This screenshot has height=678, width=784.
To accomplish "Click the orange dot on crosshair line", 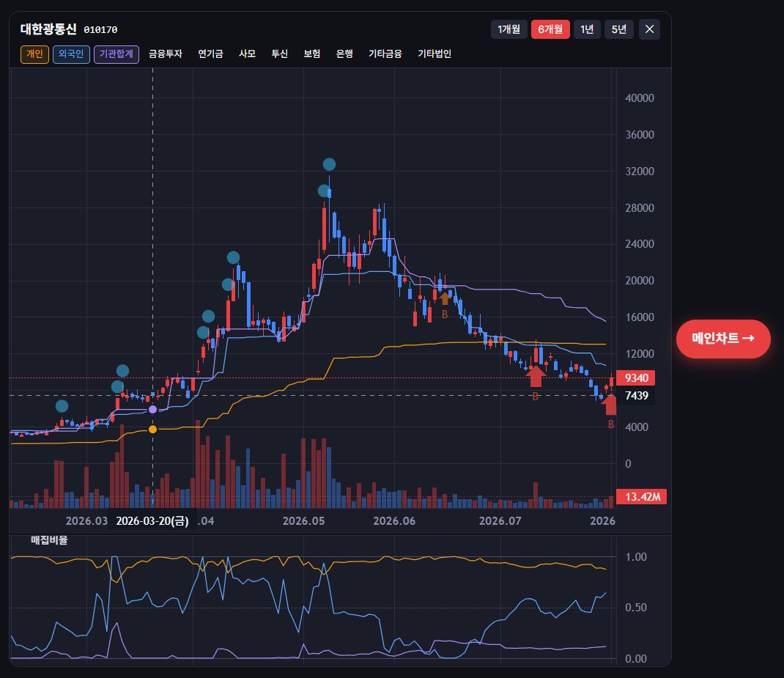I will click(x=152, y=430).
